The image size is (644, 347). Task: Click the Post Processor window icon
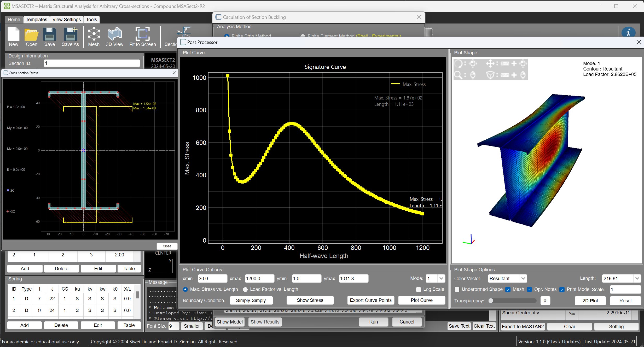click(x=183, y=42)
